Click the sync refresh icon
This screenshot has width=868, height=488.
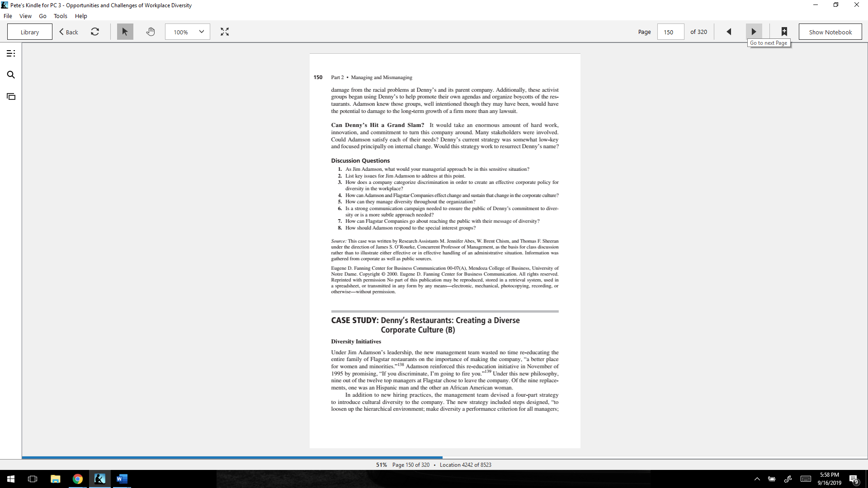click(x=95, y=32)
